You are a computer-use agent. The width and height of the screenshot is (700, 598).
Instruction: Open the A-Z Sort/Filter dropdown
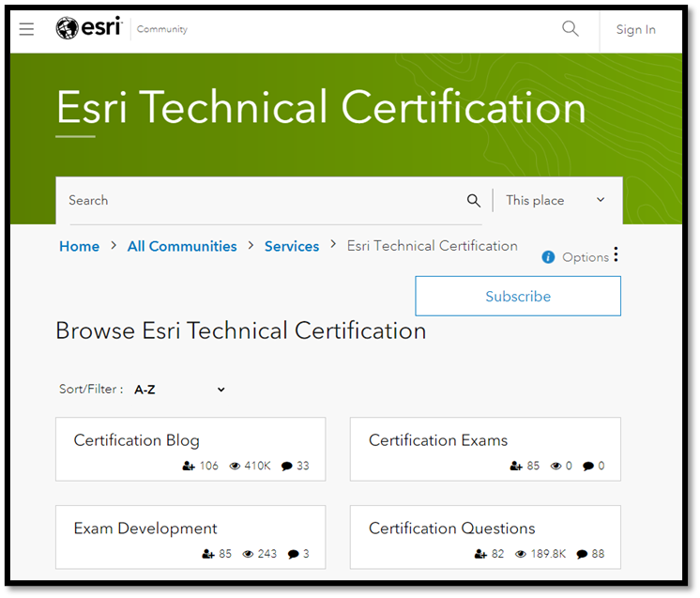(x=179, y=390)
